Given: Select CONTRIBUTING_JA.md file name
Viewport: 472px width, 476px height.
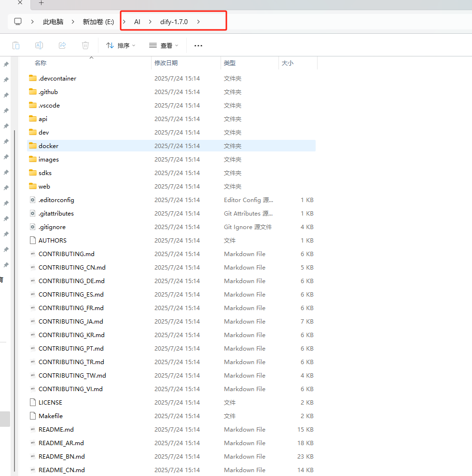Looking at the screenshot, I should point(71,322).
